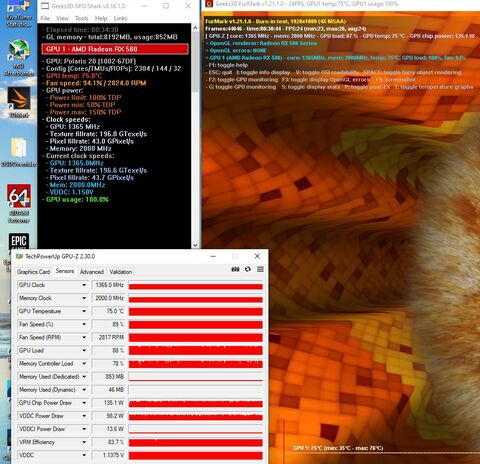Click GPU Shark scrollbar down arrow
480x464 pixels.
[x=195, y=245]
